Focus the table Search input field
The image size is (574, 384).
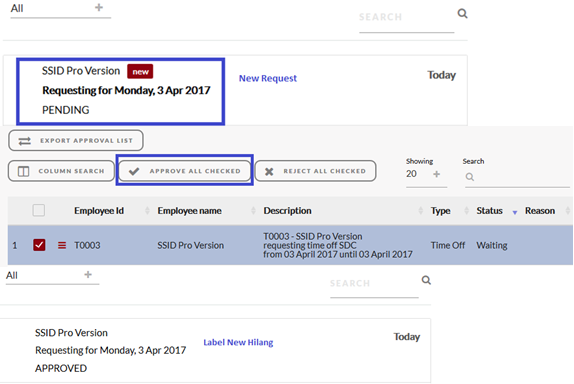[x=517, y=177]
